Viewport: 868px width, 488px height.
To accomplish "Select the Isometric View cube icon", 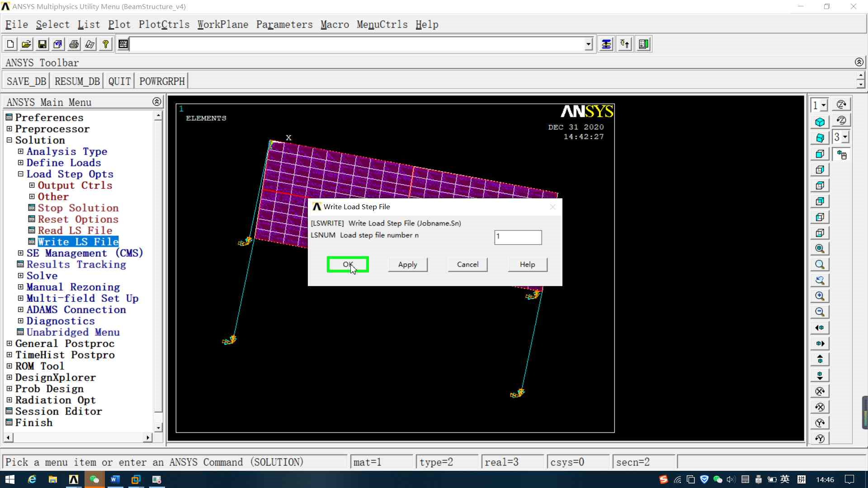I will pos(820,122).
